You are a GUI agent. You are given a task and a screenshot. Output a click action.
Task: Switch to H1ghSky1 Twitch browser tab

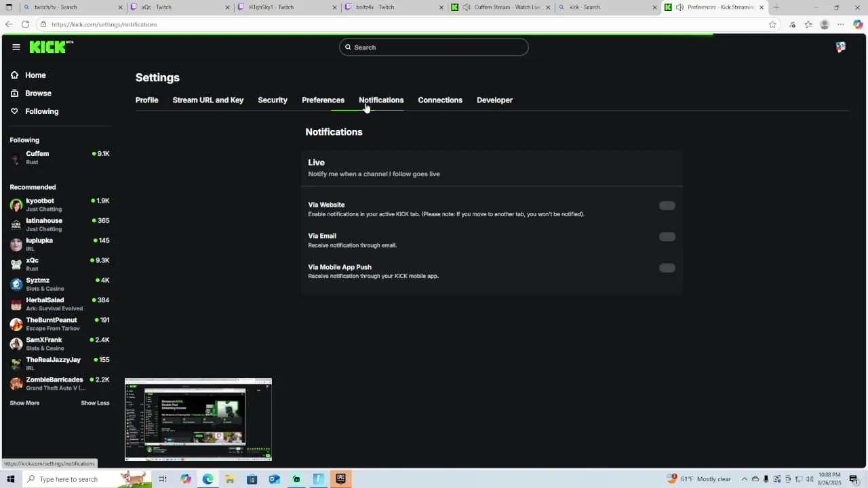[x=287, y=7]
